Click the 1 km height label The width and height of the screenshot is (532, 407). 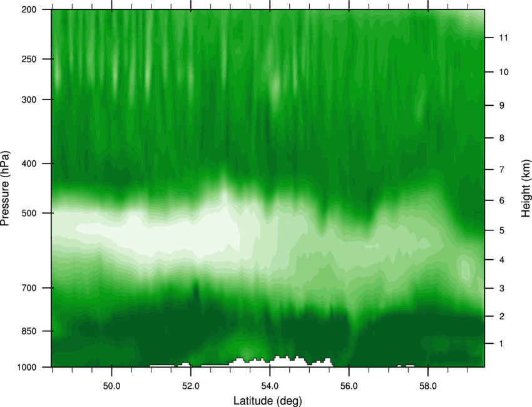[502, 344]
